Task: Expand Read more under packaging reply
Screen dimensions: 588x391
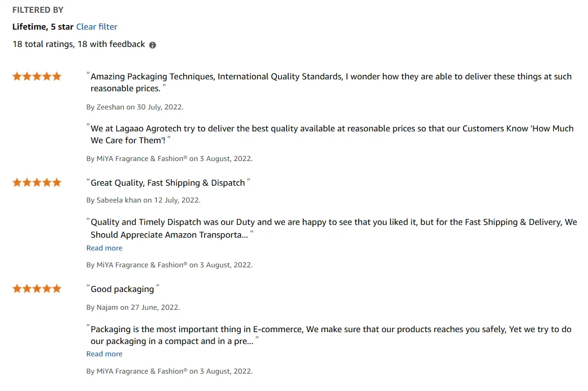Action: (104, 354)
